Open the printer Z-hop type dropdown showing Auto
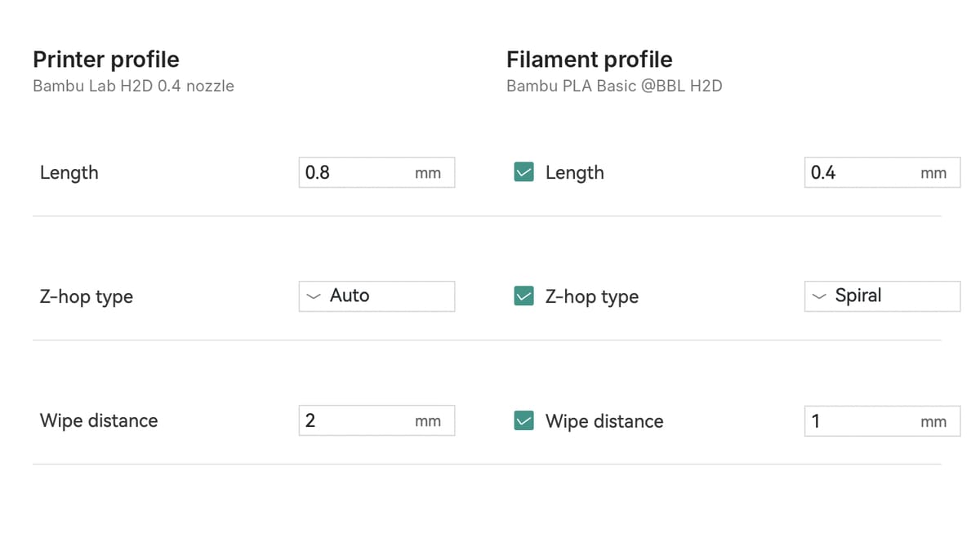Image resolution: width=980 pixels, height=551 pixels. click(x=376, y=295)
